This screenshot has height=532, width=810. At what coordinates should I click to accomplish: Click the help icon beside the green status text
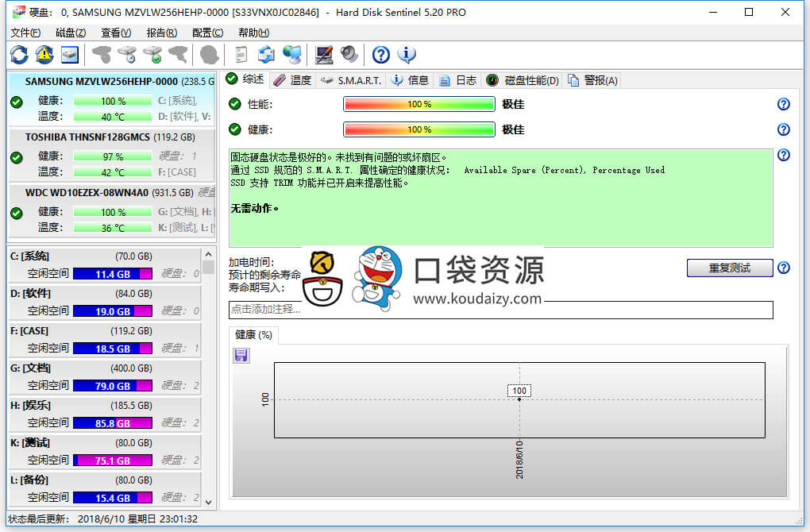pos(784,155)
